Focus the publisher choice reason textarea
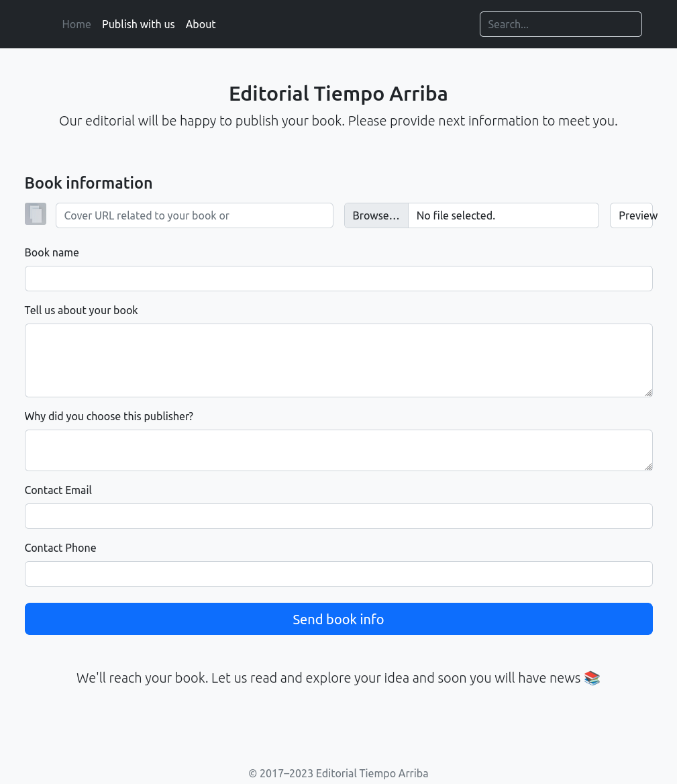 (338, 450)
